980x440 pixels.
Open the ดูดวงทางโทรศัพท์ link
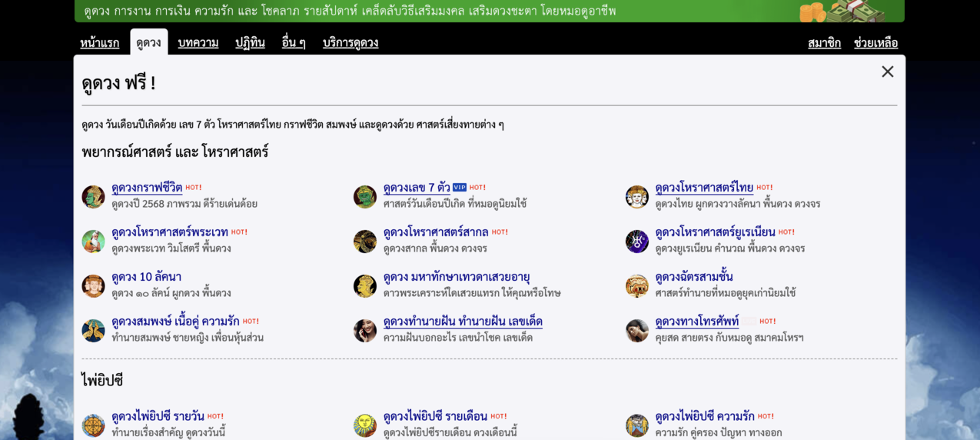pyautogui.click(x=696, y=321)
